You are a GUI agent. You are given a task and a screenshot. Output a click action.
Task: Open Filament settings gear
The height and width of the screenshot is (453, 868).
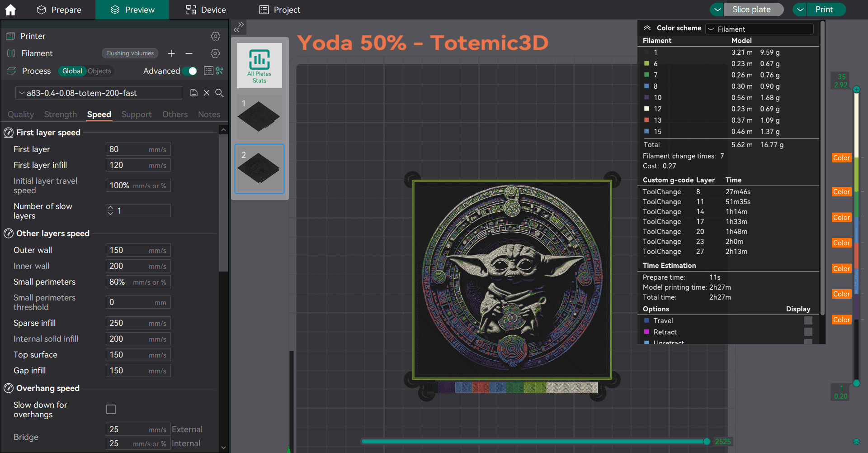(x=216, y=53)
